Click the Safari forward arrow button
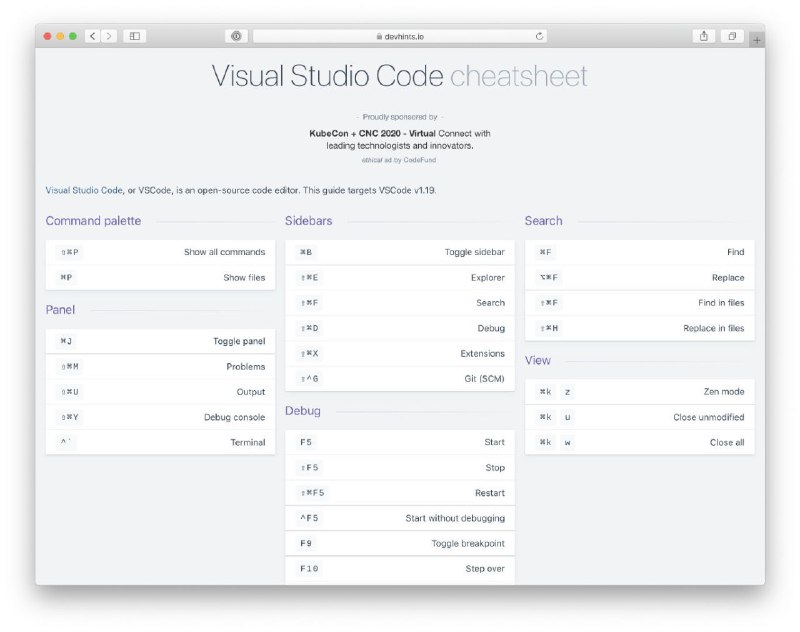The image size is (800, 632). pos(108,36)
